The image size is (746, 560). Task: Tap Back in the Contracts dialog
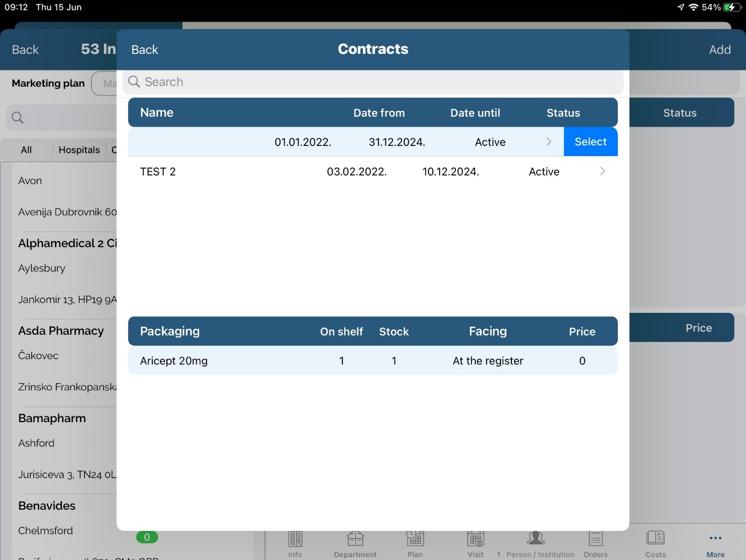(145, 50)
